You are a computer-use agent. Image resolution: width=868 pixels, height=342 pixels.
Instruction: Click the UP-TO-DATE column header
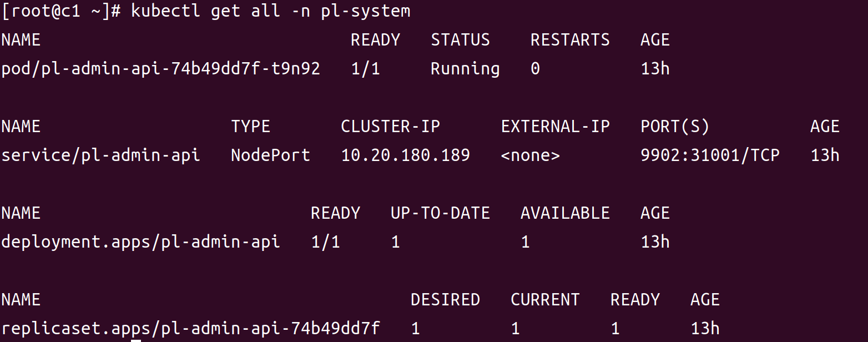click(440, 213)
